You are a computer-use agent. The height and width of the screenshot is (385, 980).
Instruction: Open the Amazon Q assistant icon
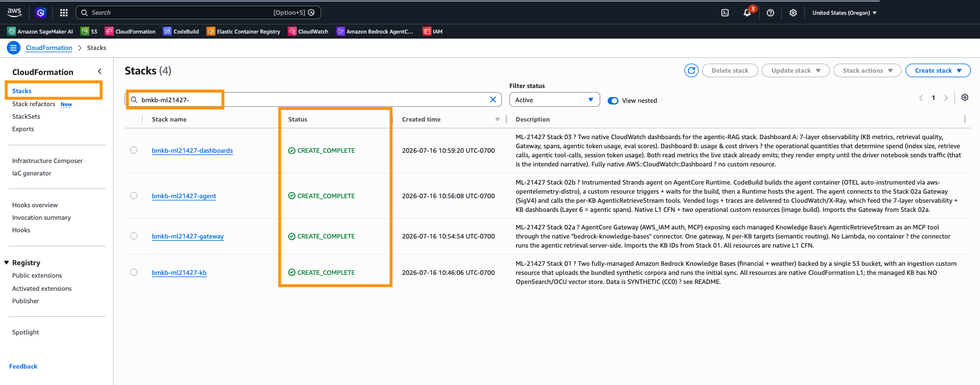coord(40,12)
